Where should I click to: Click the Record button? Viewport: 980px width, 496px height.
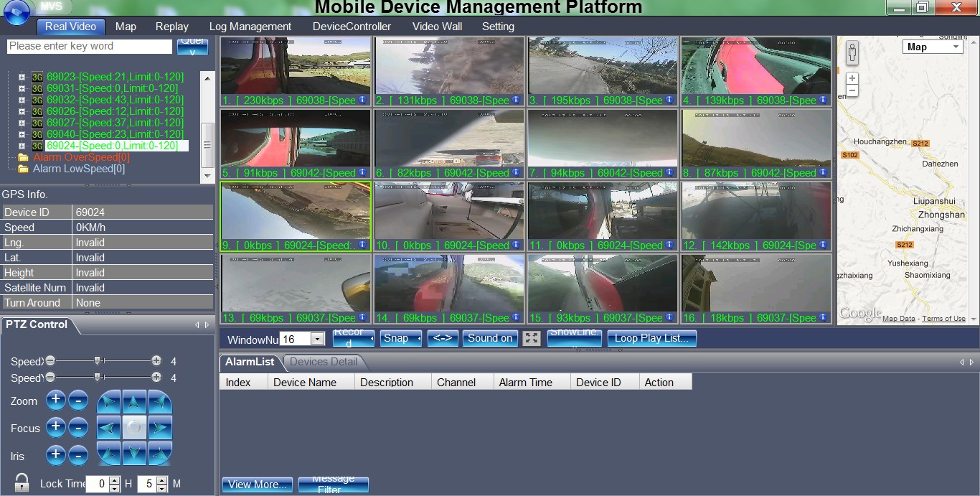(353, 338)
